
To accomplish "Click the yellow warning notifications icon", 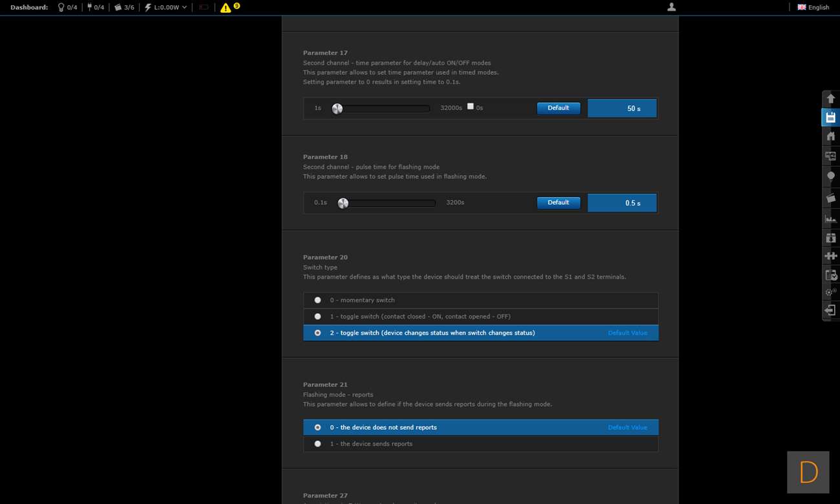I will point(226,8).
